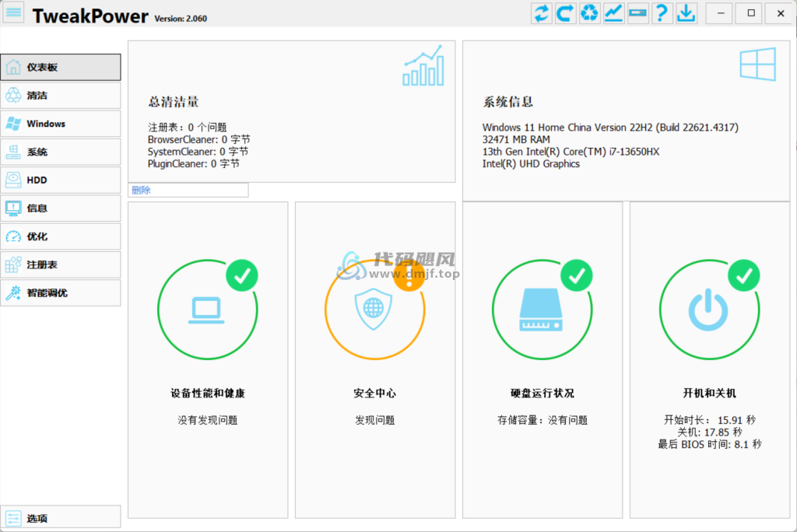Click the hard drive icon in 硬盘运行状况 card
797x532 pixels.
(x=541, y=310)
